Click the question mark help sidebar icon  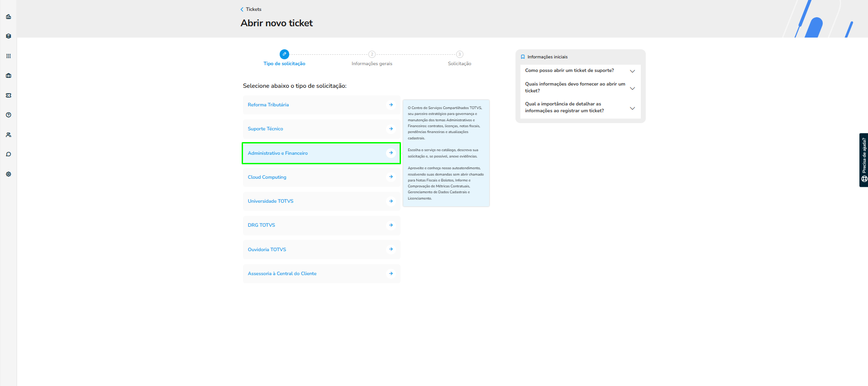click(x=9, y=115)
